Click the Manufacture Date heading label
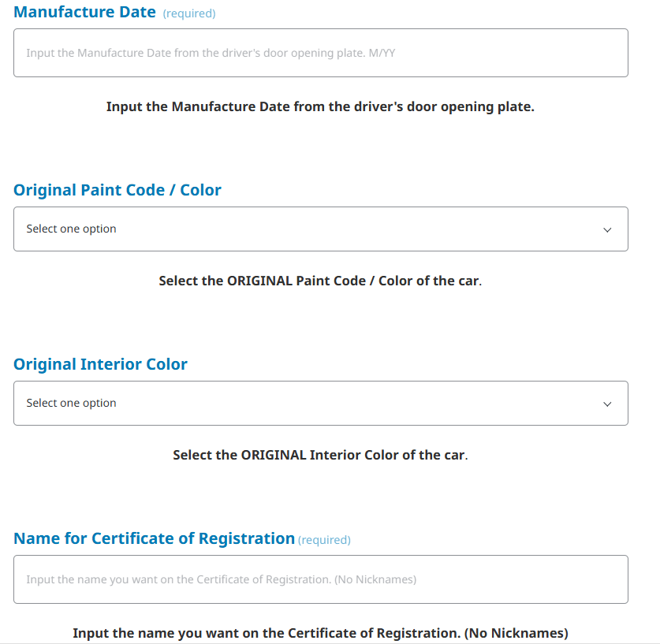 pos(85,13)
